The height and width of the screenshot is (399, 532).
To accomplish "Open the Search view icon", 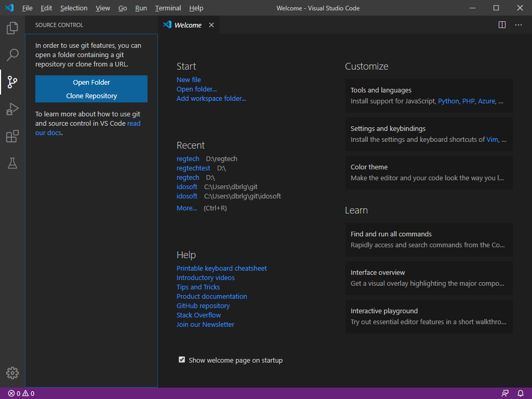I will pyautogui.click(x=12, y=55).
